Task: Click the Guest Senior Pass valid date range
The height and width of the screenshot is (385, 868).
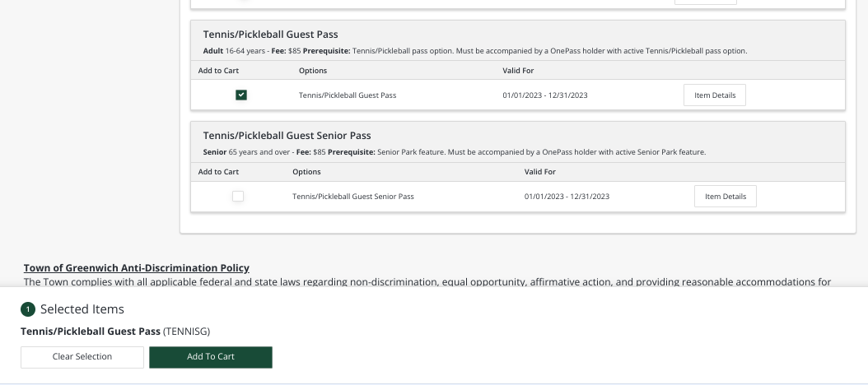Action: coord(567,197)
